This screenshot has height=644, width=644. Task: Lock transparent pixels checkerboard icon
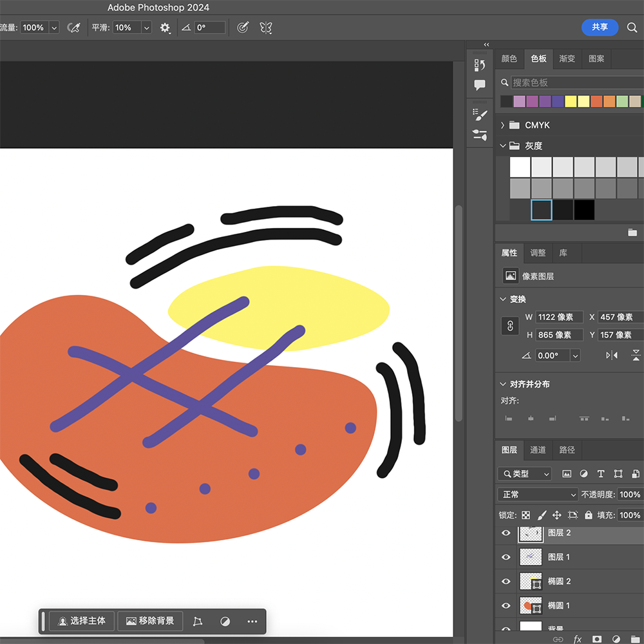526,515
